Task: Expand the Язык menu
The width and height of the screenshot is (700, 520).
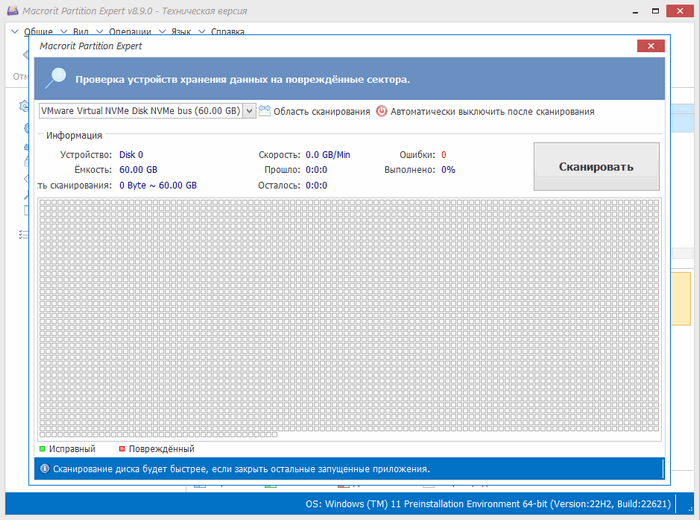Action: (182, 32)
